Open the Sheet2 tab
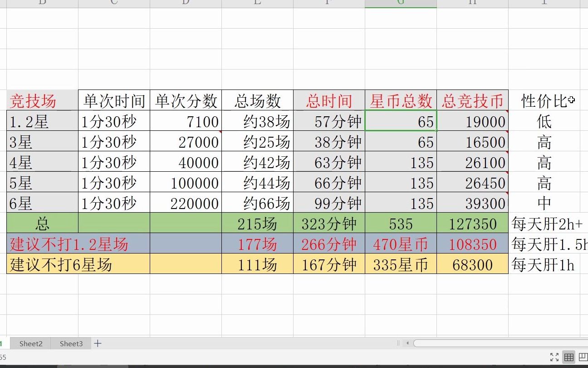 [x=31, y=343]
